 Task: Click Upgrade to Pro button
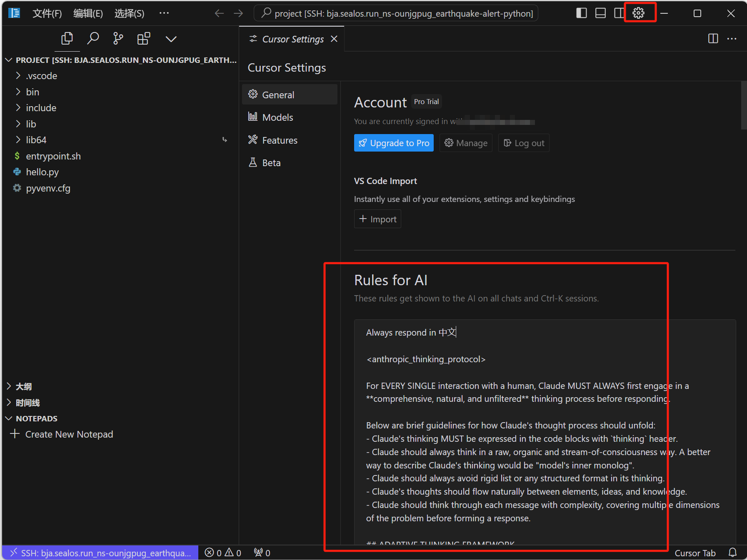[x=394, y=143]
